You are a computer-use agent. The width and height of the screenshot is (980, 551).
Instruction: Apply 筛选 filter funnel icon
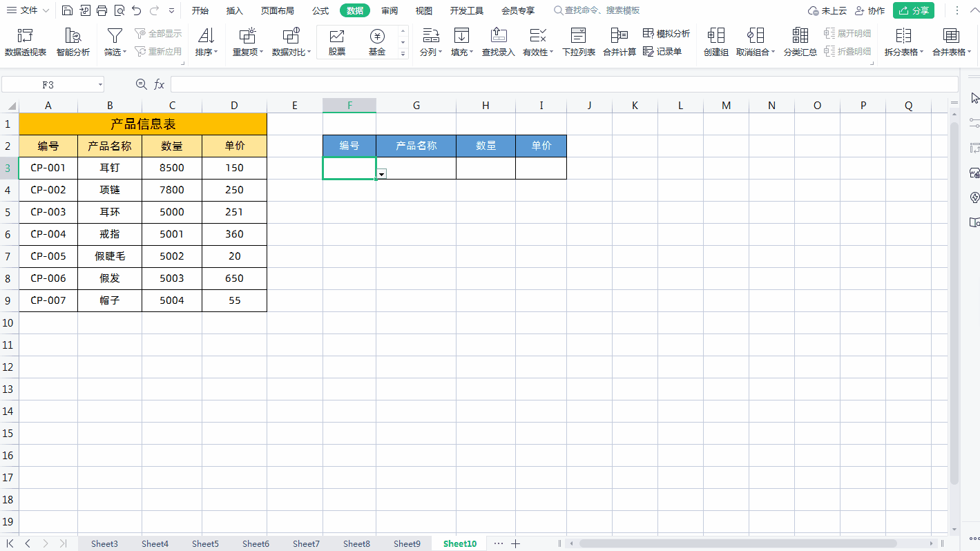[115, 36]
